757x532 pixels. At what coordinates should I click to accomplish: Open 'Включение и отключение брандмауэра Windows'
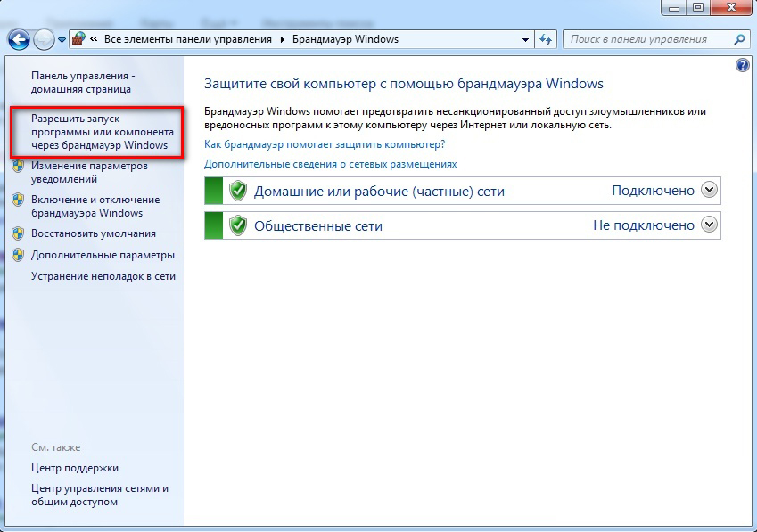[95, 206]
